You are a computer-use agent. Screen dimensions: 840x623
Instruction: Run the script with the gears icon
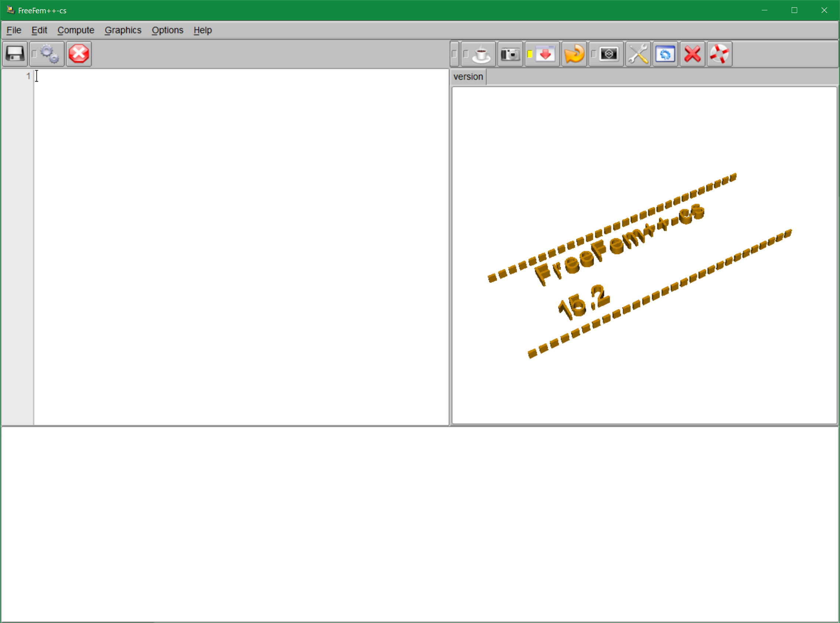point(50,54)
